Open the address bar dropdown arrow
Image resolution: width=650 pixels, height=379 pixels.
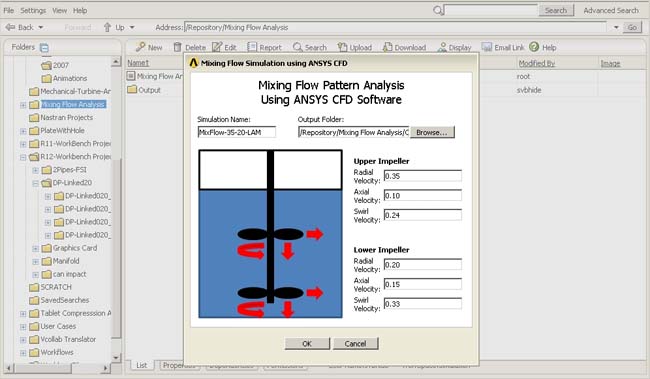(x=616, y=27)
